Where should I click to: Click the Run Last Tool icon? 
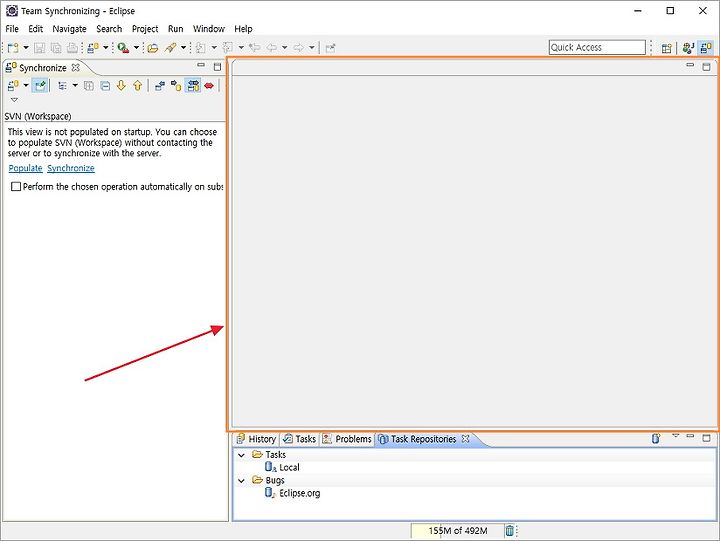coord(123,48)
